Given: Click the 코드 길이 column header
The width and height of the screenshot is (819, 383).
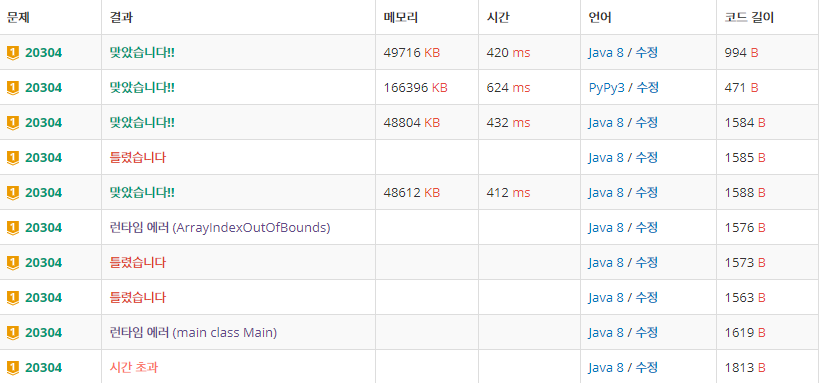Looking at the screenshot, I should [x=749, y=17].
